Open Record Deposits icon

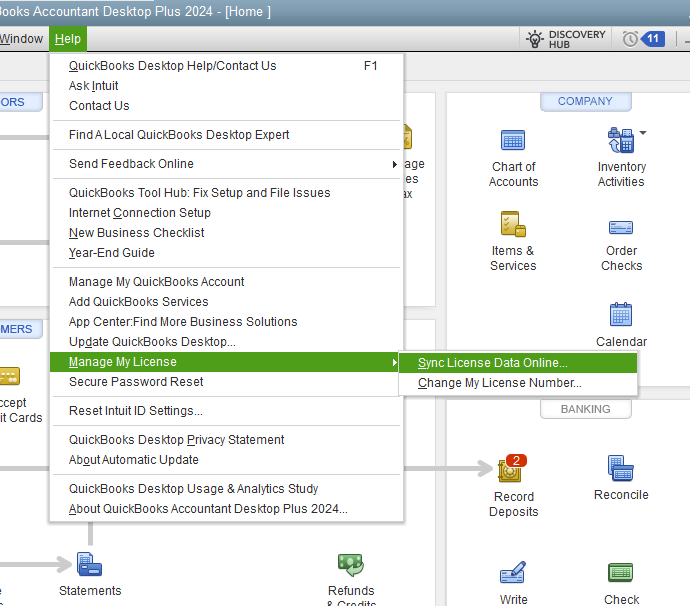(512, 469)
